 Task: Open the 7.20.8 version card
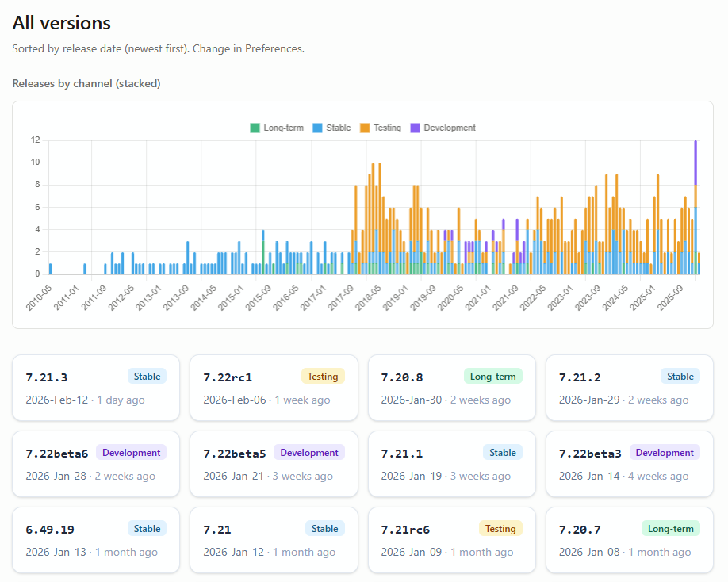coord(452,388)
